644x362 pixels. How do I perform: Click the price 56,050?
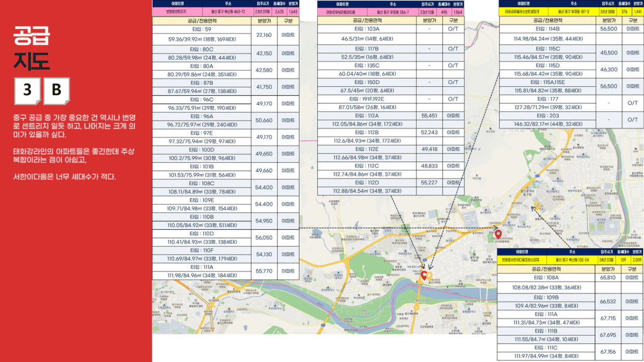tap(264, 237)
